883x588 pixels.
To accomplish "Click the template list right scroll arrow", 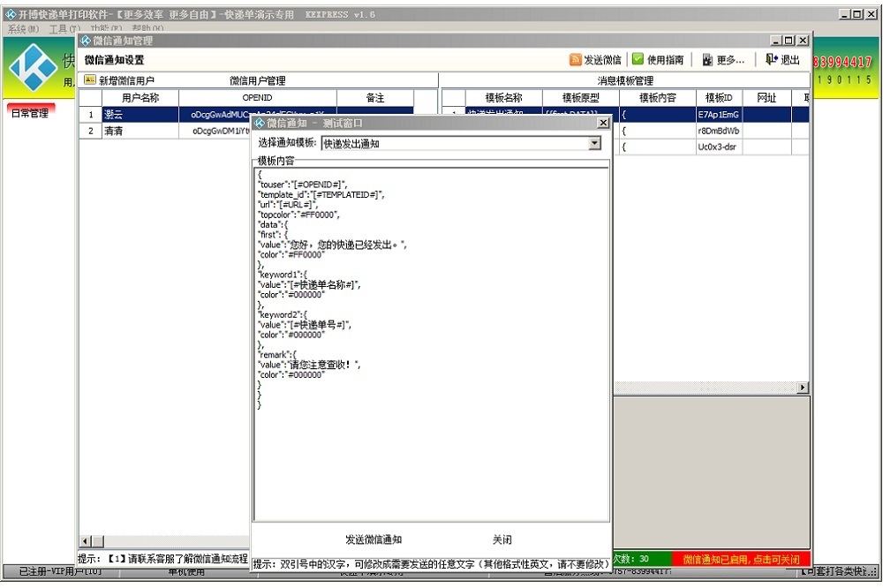I will click(x=803, y=388).
